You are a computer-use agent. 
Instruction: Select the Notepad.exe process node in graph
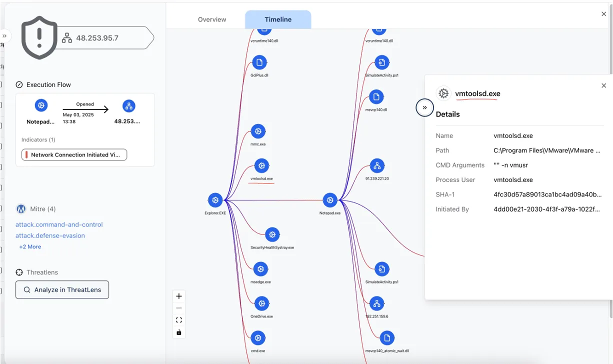[x=329, y=200]
